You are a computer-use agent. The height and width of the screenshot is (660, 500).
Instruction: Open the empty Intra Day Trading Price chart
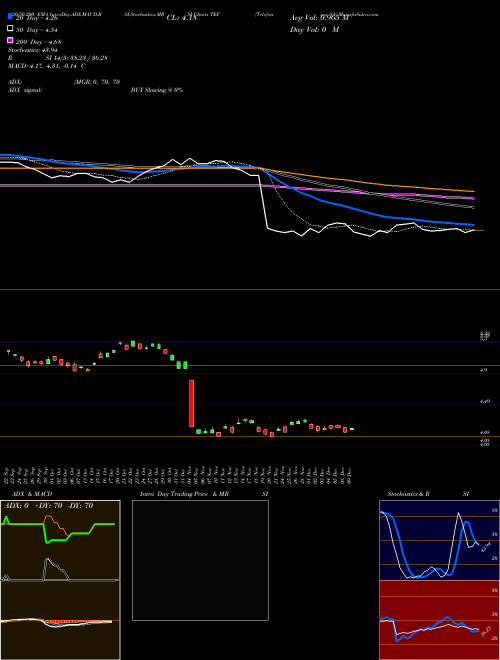[x=200, y=560]
